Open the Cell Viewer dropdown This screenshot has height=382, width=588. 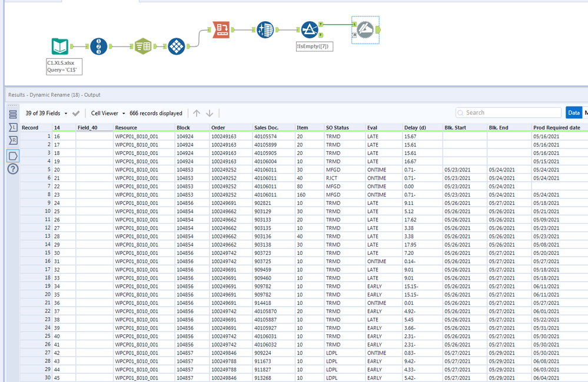click(108, 113)
